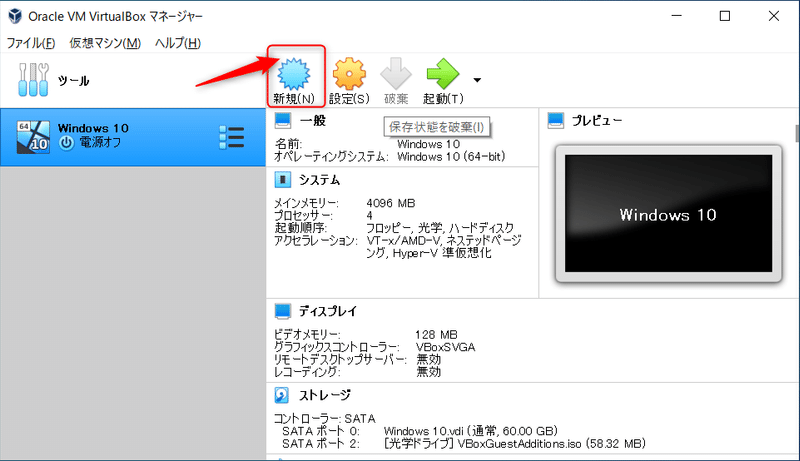Click the Preview (プレビュー) section icon
This screenshot has width=800, height=461.
pyautogui.click(x=556, y=121)
